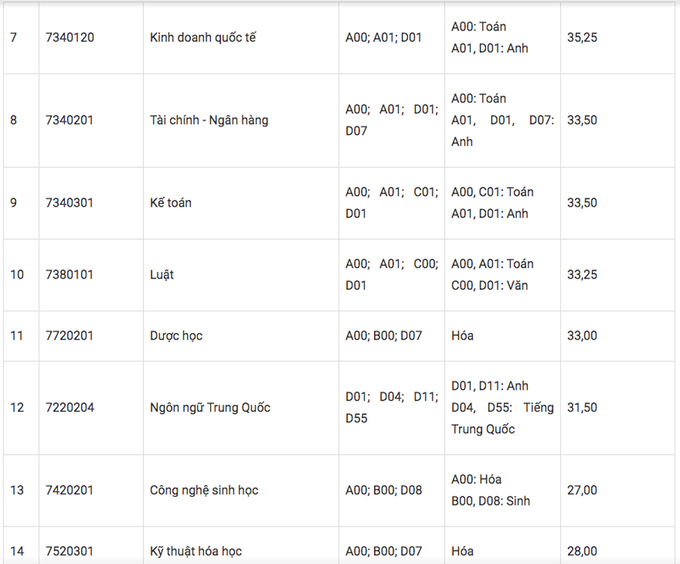Select the "Công nghệ sinh học" cell
Screen dimensions: 680x564
pyautogui.click(x=203, y=490)
